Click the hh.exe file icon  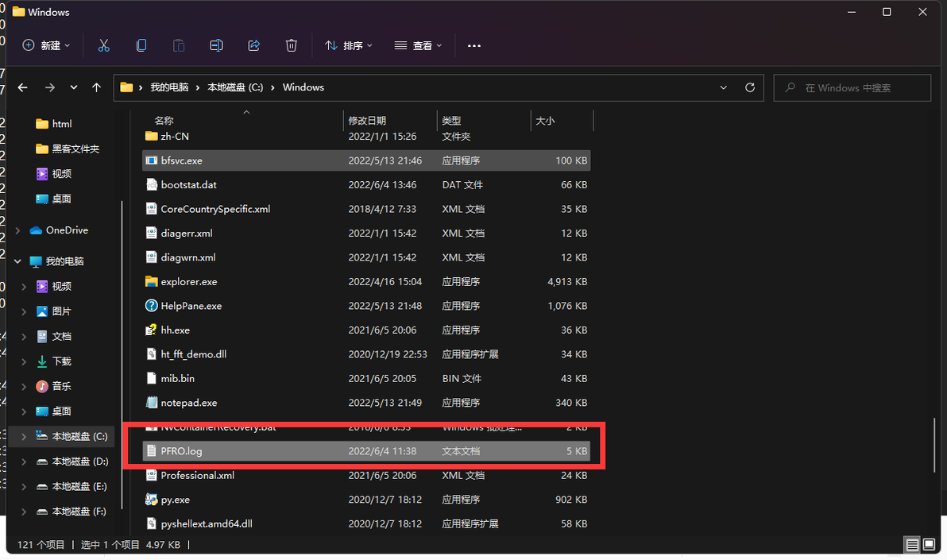tap(152, 330)
